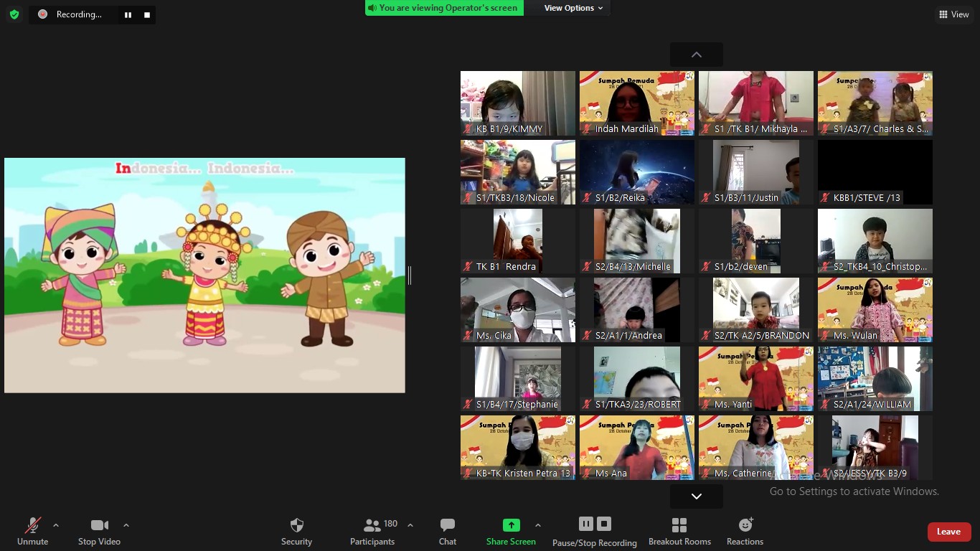Click the red Leave button

(x=948, y=532)
